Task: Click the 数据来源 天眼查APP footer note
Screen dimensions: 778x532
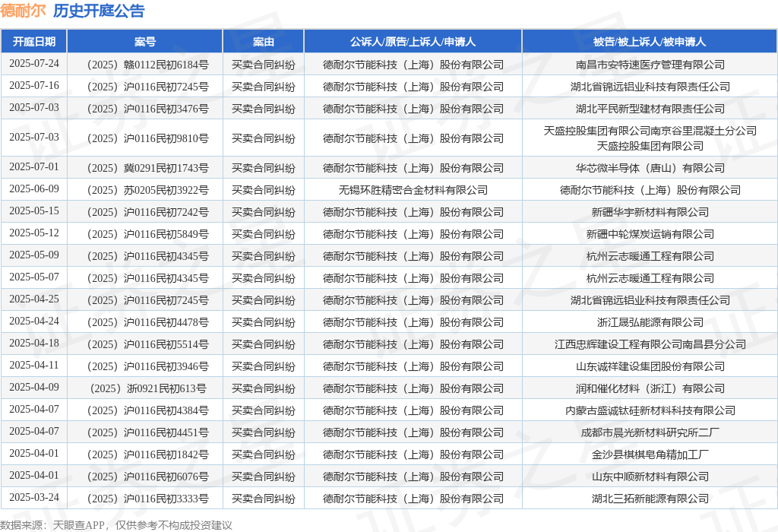Action: pyautogui.click(x=116, y=526)
